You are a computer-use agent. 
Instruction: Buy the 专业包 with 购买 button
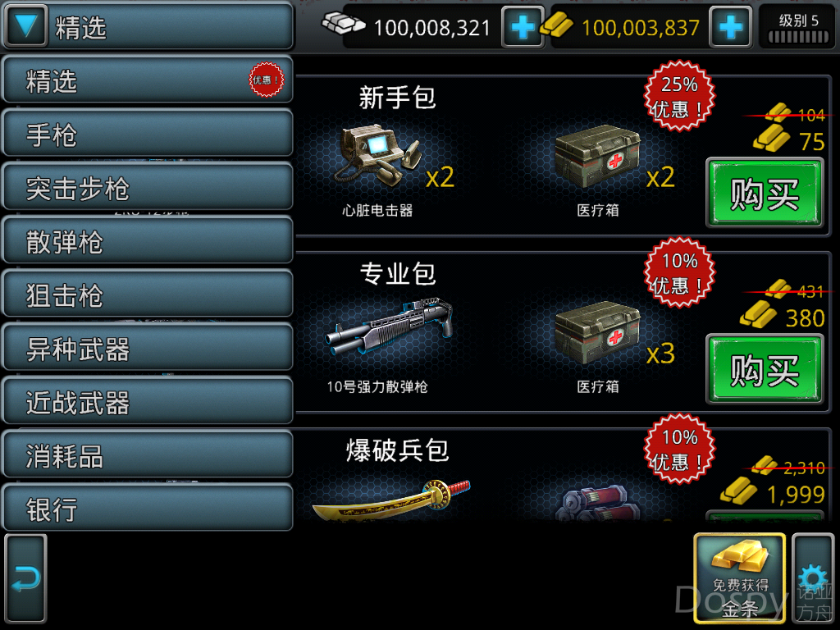(765, 369)
